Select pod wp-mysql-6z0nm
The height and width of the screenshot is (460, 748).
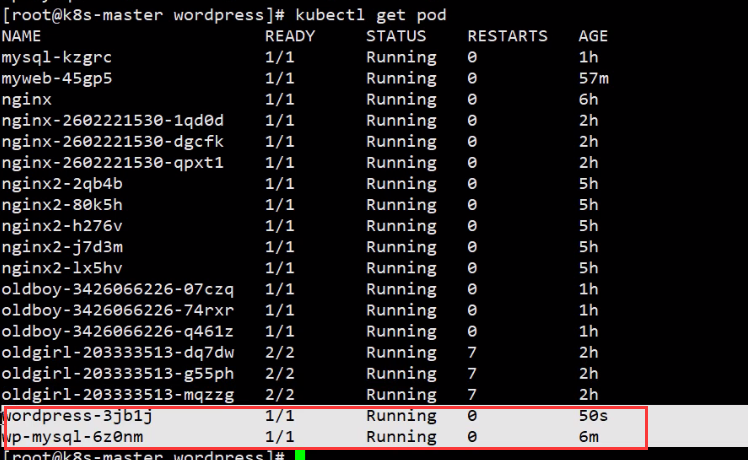click(x=72, y=437)
